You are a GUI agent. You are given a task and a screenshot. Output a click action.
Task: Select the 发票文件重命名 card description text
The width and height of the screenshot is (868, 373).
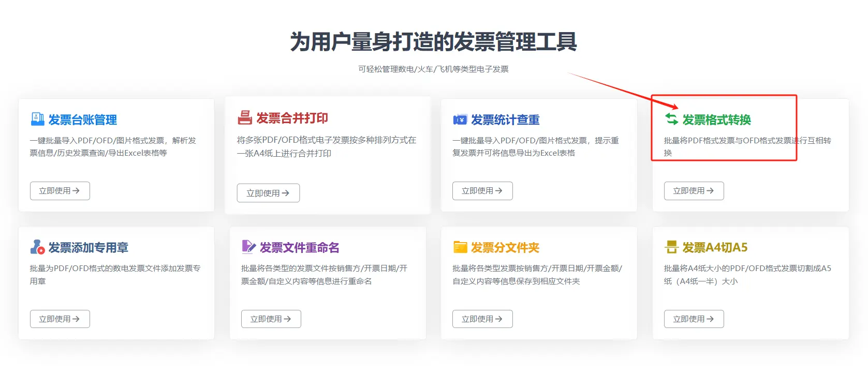click(x=324, y=275)
